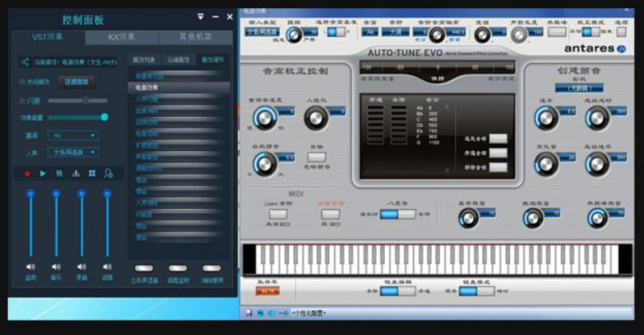Toggle the auto/graph correction mode switch
Screen dimensions: 644x335
point(590,31)
